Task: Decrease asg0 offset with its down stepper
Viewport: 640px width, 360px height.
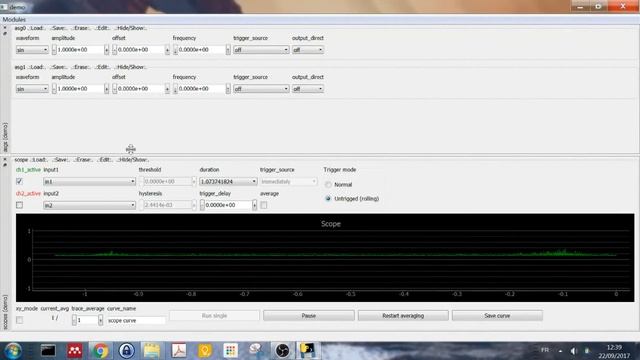Action: click(x=115, y=50)
